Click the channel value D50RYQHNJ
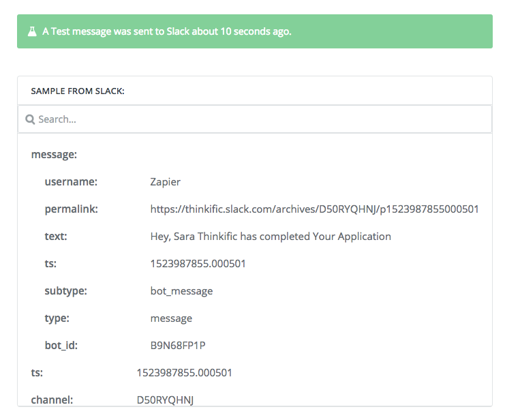The height and width of the screenshot is (420, 505). pyautogui.click(x=165, y=400)
